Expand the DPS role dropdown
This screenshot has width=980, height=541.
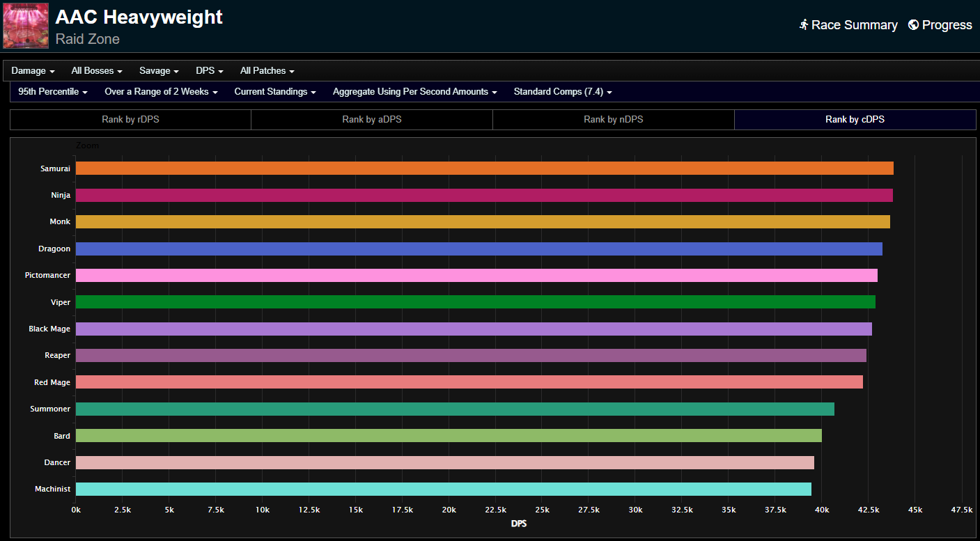coord(209,71)
